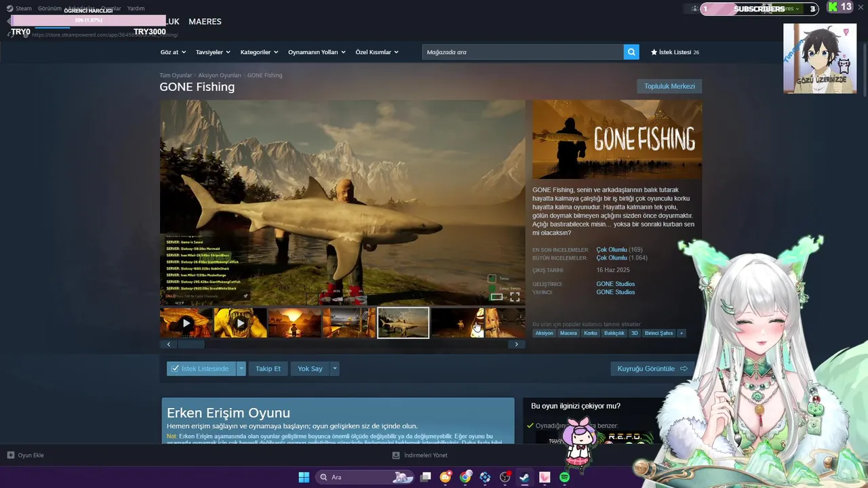Image resolution: width=868 pixels, height=488 pixels.
Task: Click Oyun Ekle in the bottom bar
Action: (31, 455)
